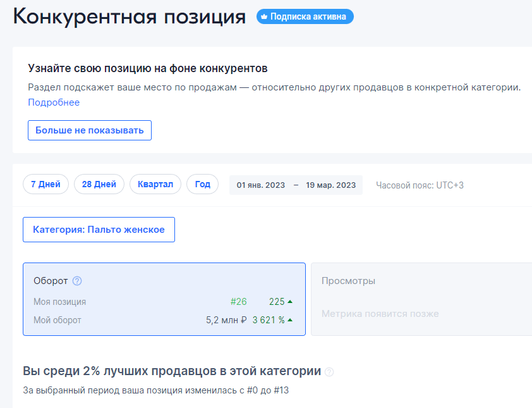Screen dimensions: 532x408
Task: Open category selector Пальто женское
Action: [x=99, y=229]
